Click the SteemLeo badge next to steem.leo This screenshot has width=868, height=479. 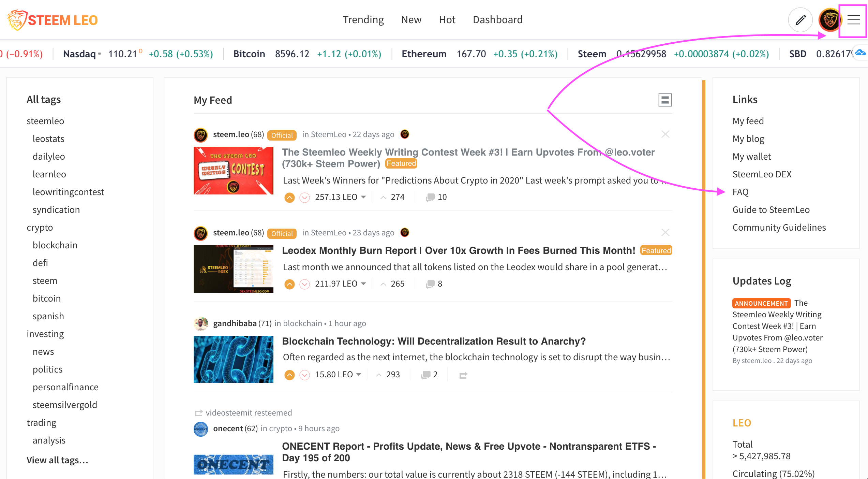(x=404, y=134)
